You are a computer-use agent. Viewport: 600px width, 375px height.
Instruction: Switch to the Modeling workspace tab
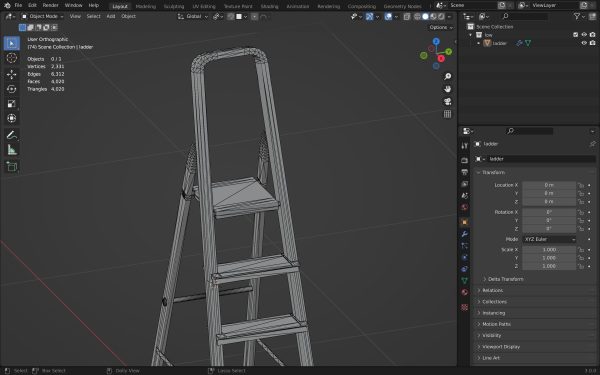point(145,6)
